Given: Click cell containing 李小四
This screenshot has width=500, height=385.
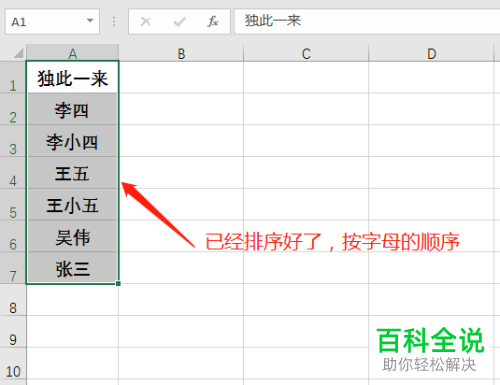Looking at the screenshot, I should pyautogui.click(x=72, y=141).
